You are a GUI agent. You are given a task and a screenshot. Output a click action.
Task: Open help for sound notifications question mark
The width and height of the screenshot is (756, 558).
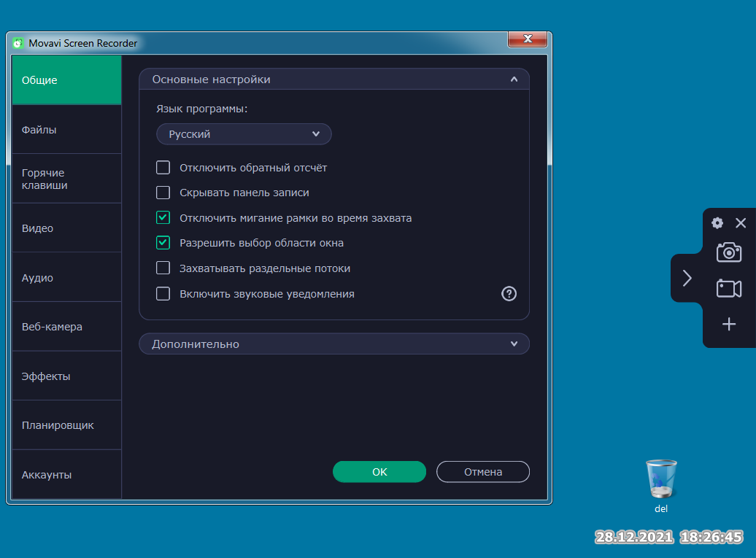coord(509,293)
